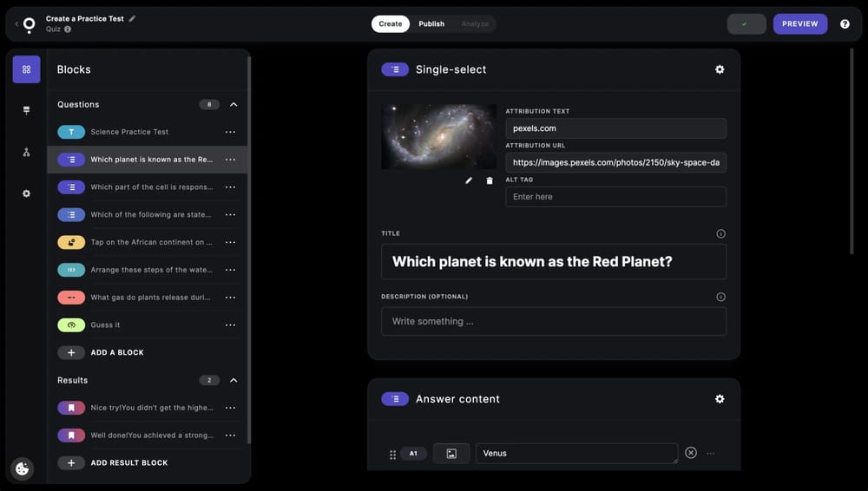Collapse the Questions section

(233, 104)
